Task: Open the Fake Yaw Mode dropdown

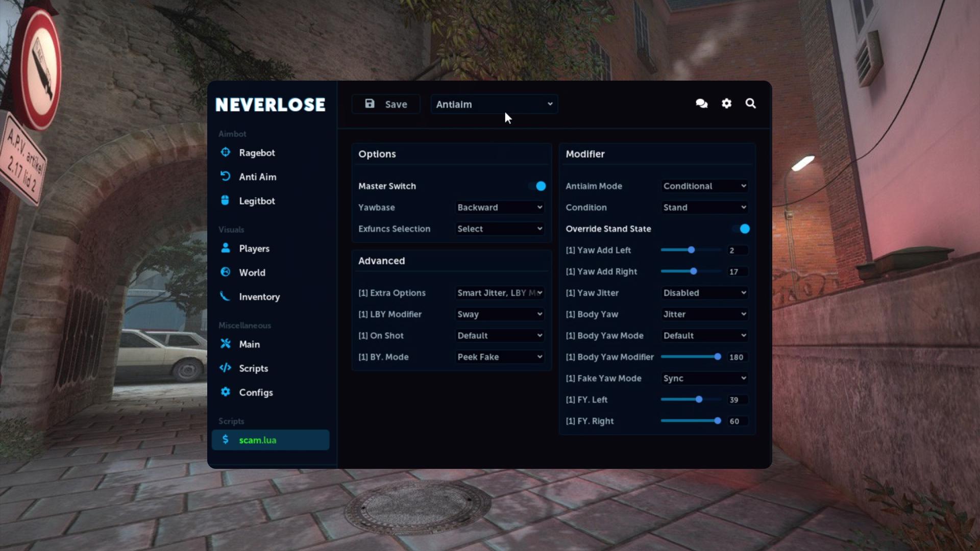Action: tap(704, 378)
